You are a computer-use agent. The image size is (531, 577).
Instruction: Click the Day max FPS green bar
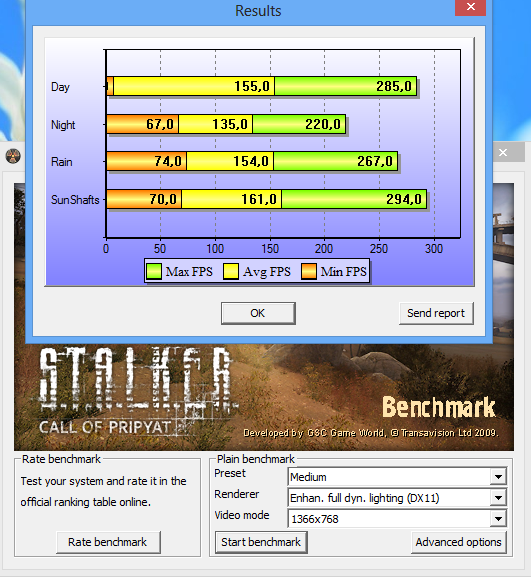coord(346,86)
